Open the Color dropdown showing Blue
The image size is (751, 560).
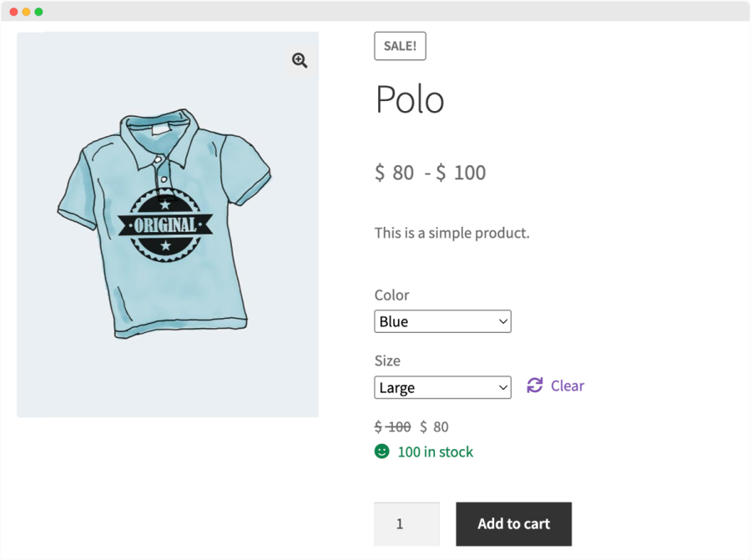coord(442,321)
